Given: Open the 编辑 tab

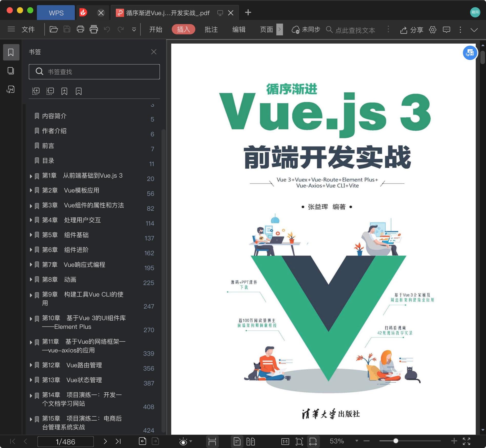Looking at the screenshot, I should [x=239, y=29].
